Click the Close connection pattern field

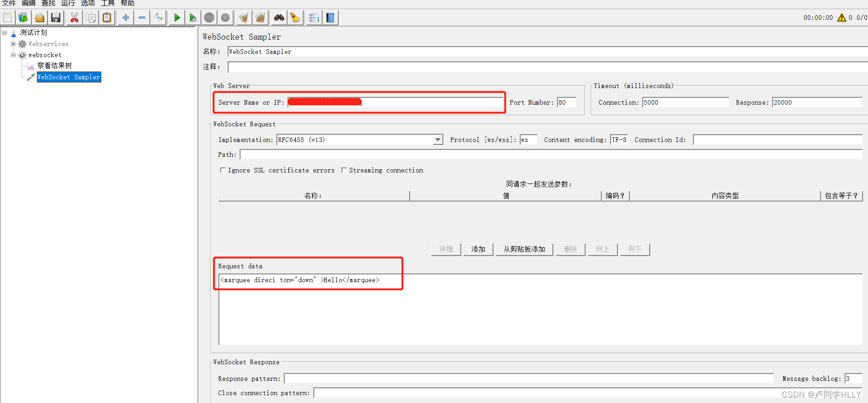[588, 393]
